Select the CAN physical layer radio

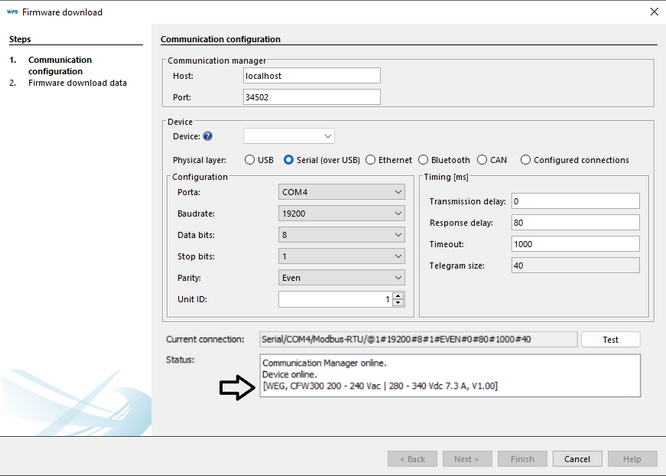tap(482, 160)
